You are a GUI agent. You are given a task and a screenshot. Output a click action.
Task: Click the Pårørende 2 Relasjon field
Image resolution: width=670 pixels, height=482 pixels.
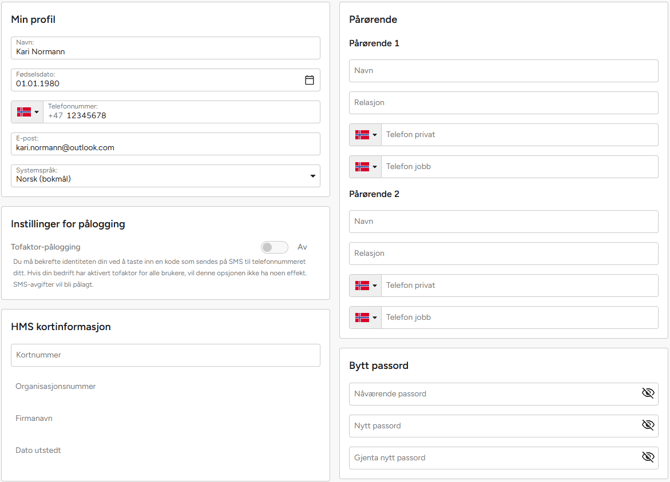503,254
